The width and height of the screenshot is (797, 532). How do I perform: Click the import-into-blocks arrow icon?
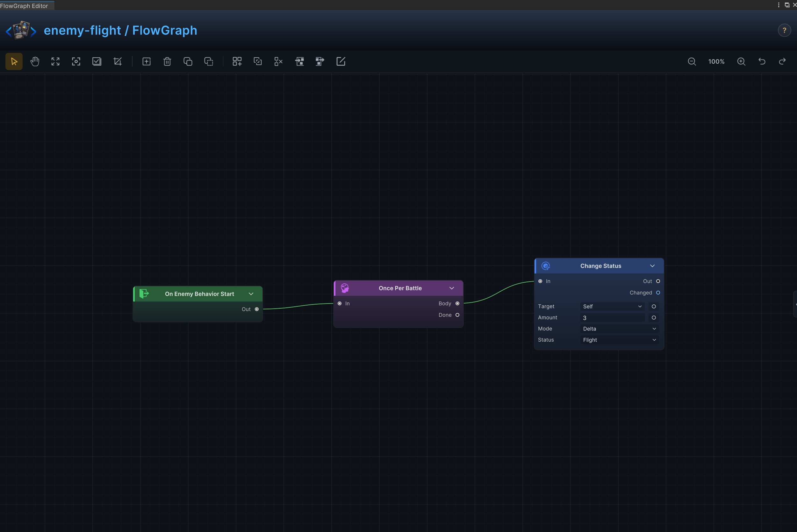299,61
